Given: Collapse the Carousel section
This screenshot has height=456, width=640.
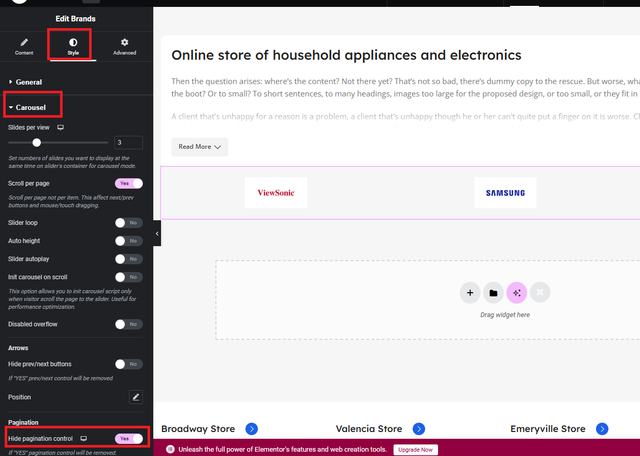Looking at the screenshot, I should 27,107.
